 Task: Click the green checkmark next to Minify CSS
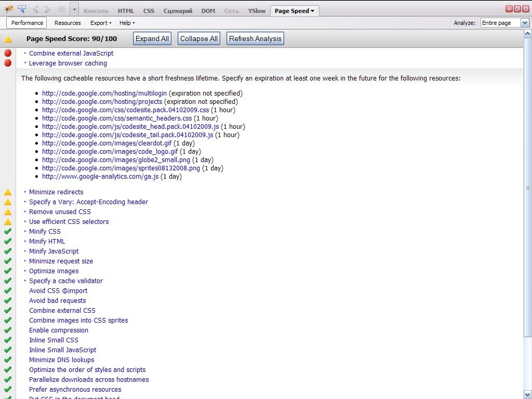click(8, 232)
